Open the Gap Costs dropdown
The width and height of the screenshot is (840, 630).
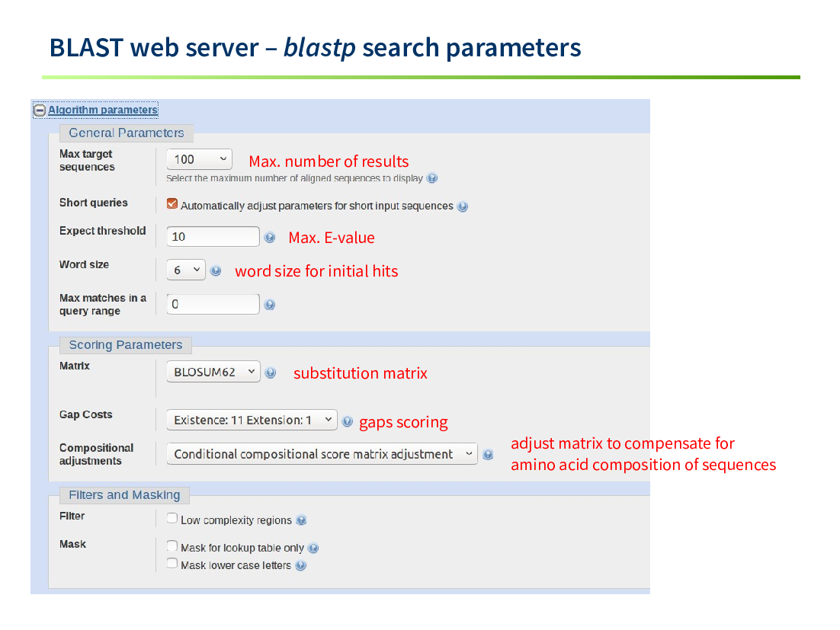252,421
